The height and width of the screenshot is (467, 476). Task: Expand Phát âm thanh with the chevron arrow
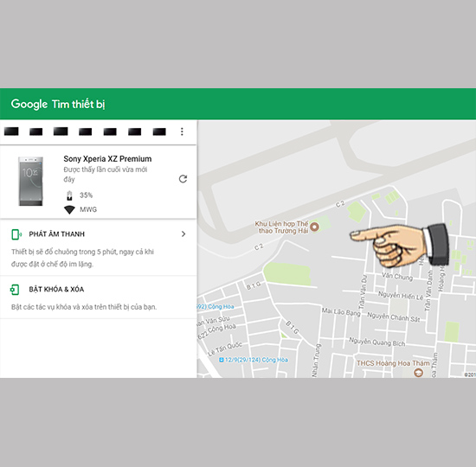coord(183,234)
